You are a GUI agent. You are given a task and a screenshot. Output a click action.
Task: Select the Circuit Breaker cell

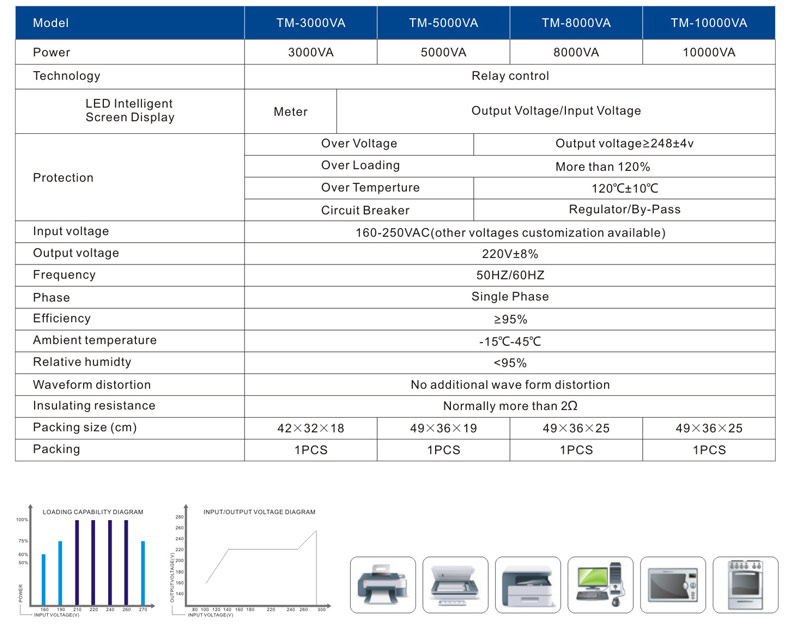(x=359, y=210)
